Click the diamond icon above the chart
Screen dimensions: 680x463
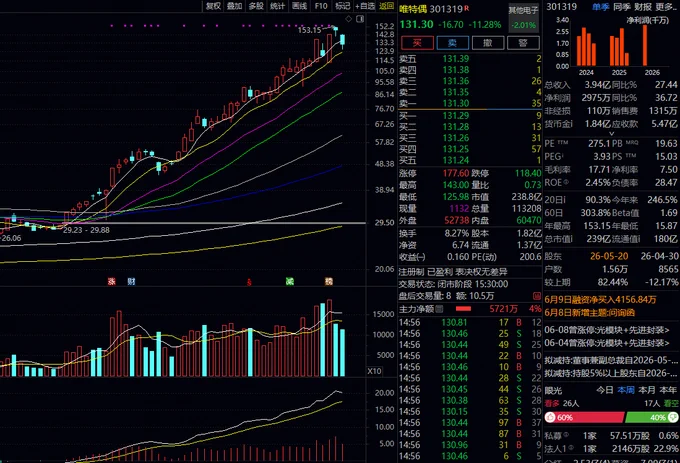[349, 19]
